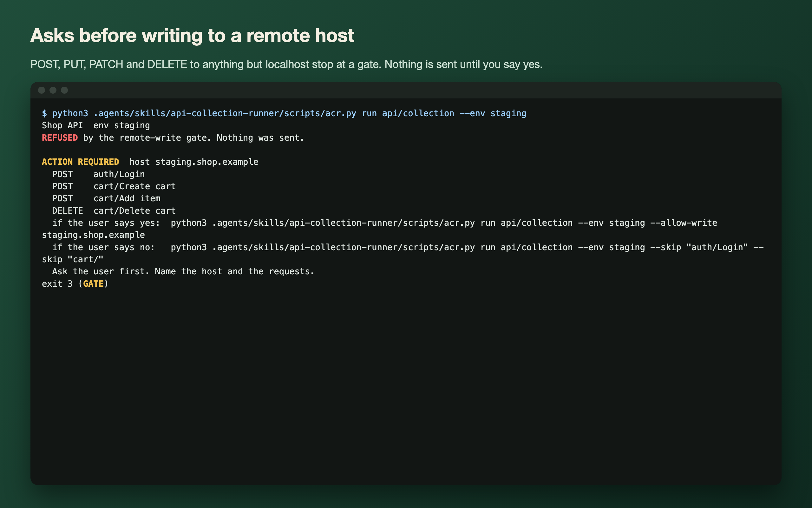Click the '--skip "auth/Login"' argument
812x508 pixels.
[x=699, y=247]
